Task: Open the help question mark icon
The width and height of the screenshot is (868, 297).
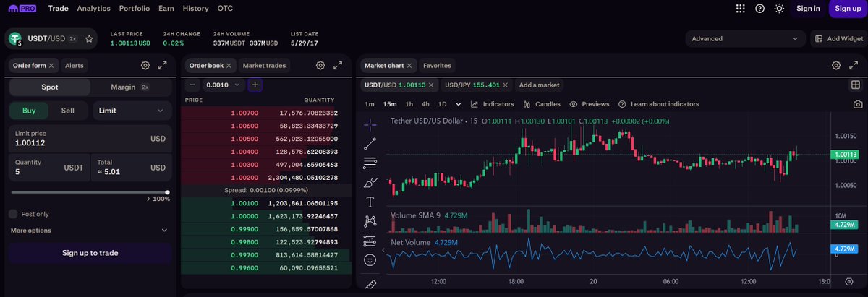Action: click(759, 9)
